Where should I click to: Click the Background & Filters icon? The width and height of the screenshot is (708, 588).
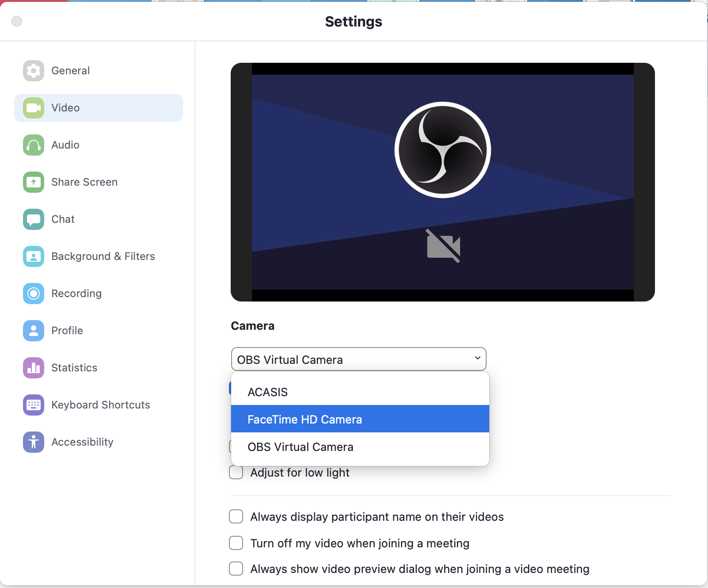tap(34, 256)
